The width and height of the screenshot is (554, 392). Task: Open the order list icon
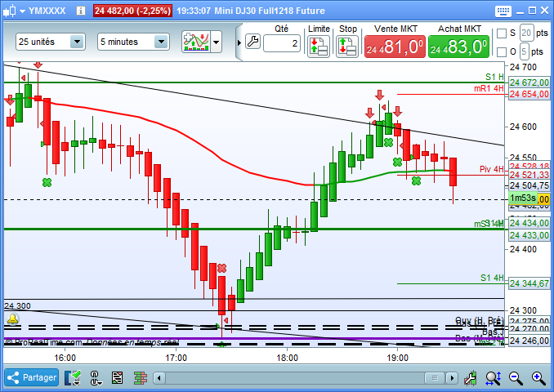click(x=117, y=378)
